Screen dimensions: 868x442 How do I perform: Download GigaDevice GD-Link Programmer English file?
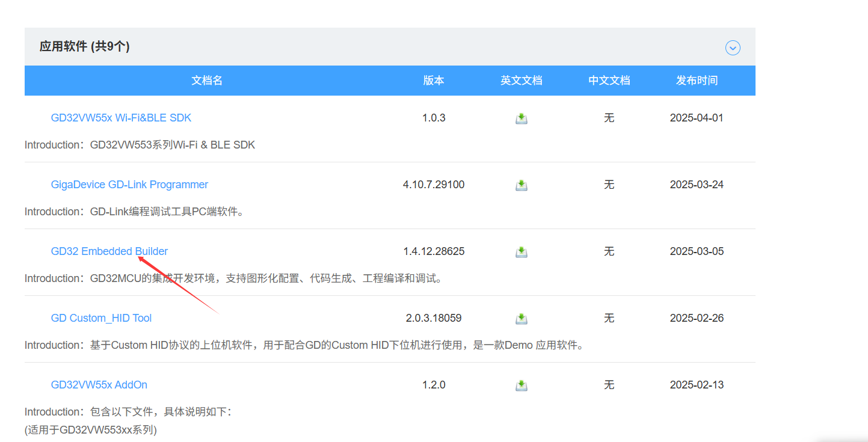(521, 185)
